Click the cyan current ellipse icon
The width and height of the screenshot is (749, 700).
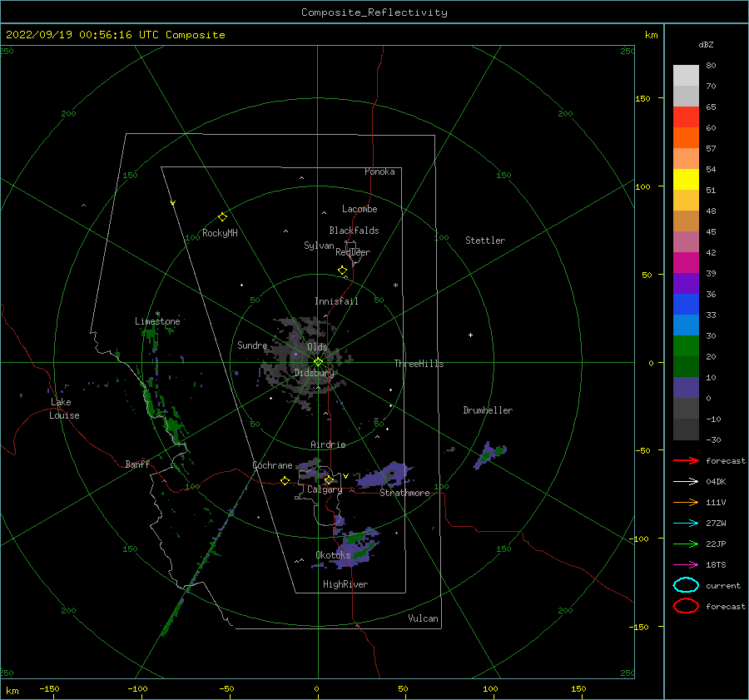tap(686, 585)
